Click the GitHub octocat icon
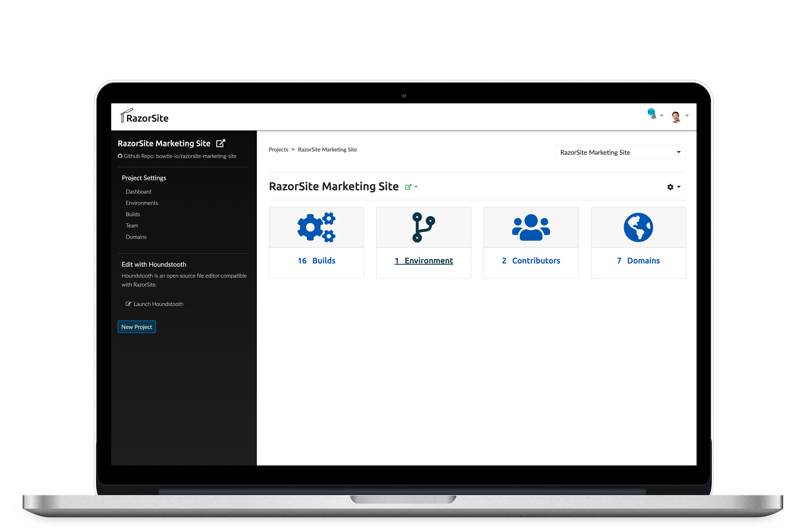Image resolution: width=807 pixels, height=532 pixels. click(120, 156)
